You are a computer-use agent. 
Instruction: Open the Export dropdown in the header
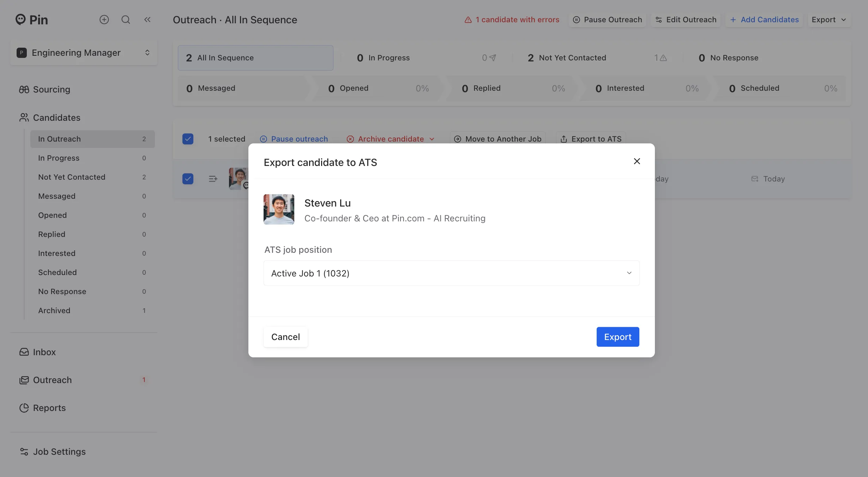point(829,20)
